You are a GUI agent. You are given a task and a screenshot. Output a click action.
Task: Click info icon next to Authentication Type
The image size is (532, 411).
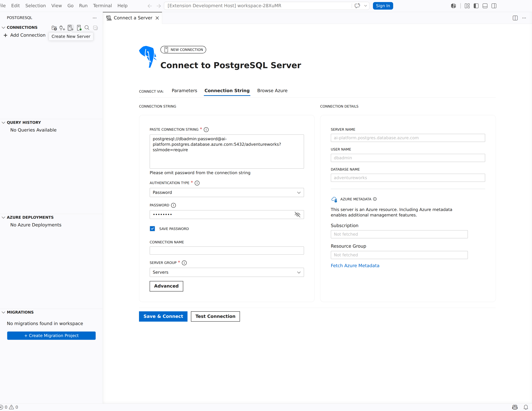[x=197, y=183]
